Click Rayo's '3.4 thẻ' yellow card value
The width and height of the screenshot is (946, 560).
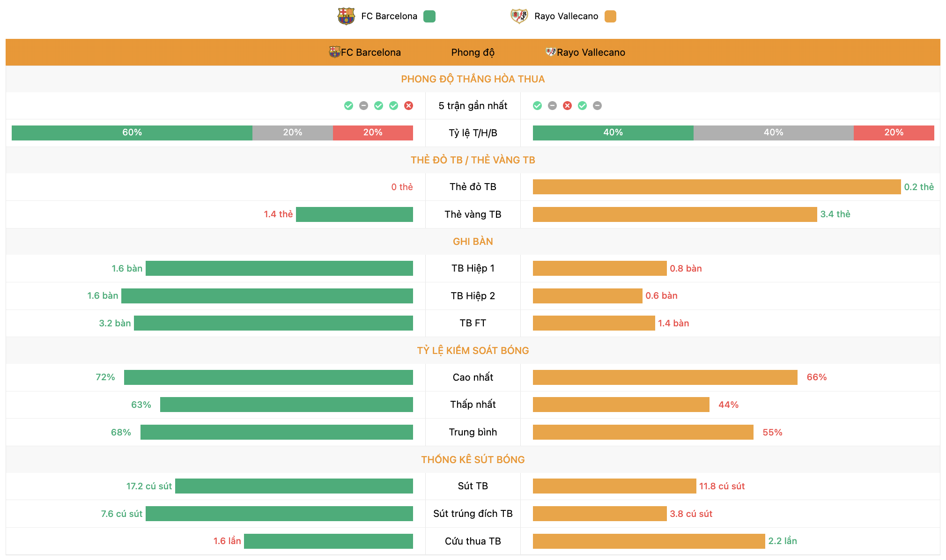835,214
